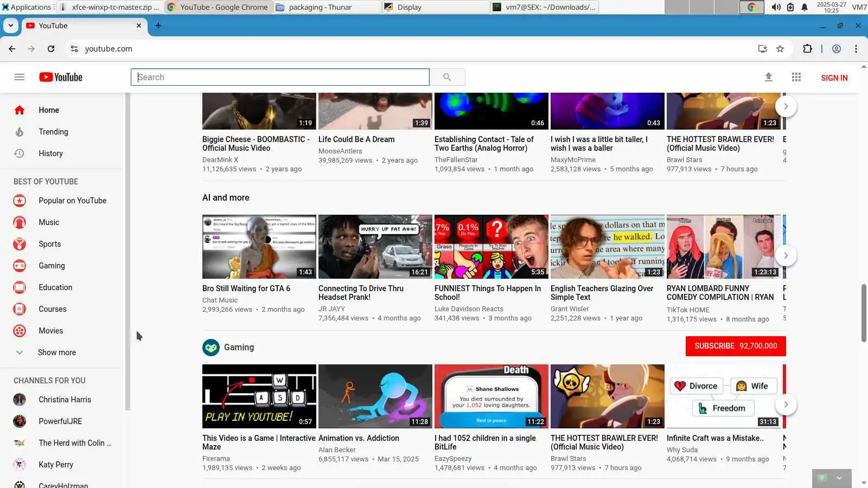The width and height of the screenshot is (868, 488).
Task: Open the BitLife 1052 children video thumbnail
Action: click(492, 396)
